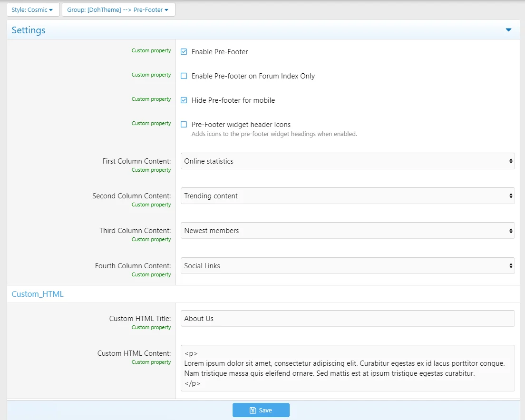
Task: Enable Pre-Footer widget header Icons
Action: pos(184,125)
